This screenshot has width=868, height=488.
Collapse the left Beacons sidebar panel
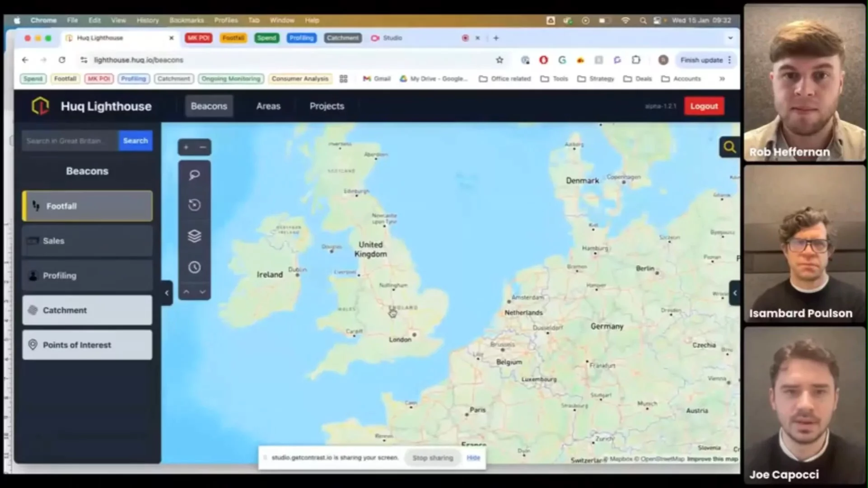(x=167, y=293)
